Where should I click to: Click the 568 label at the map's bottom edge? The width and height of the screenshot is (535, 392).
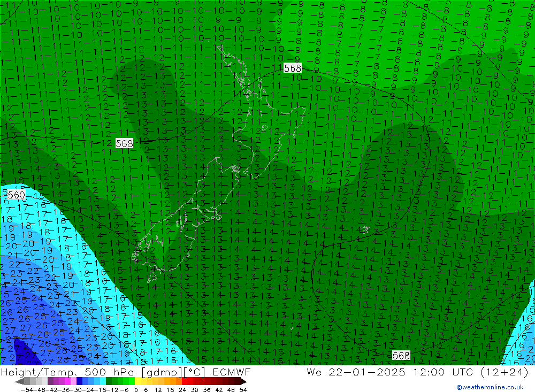[401, 356]
